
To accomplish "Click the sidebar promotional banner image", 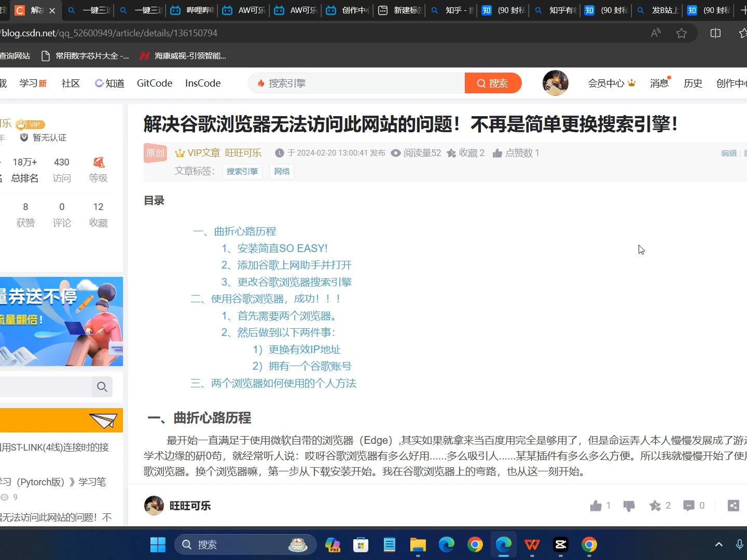I will pos(61,321).
